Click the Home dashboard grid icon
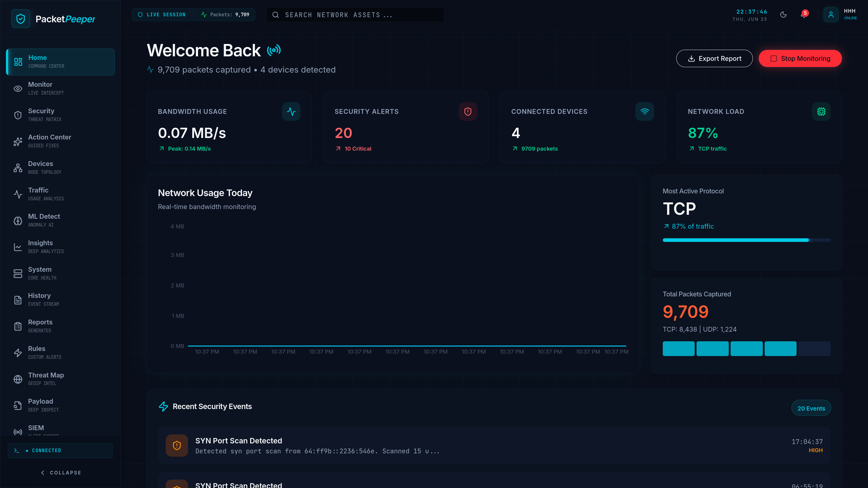 coord(18,62)
